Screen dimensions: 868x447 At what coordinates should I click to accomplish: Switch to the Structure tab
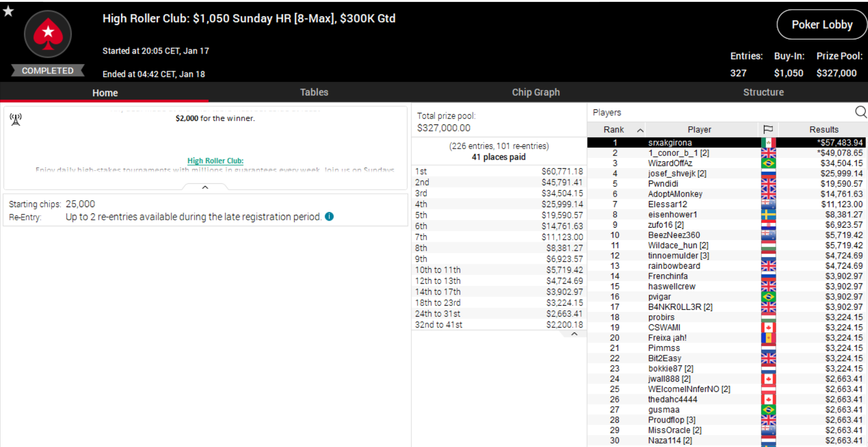(x=763, y=92)
